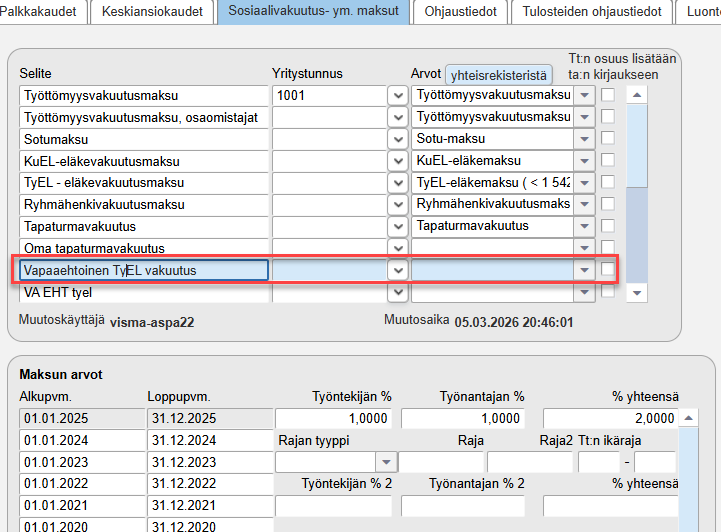Open Tulosteiden ohjaustiedot tab

coord(592,11)
